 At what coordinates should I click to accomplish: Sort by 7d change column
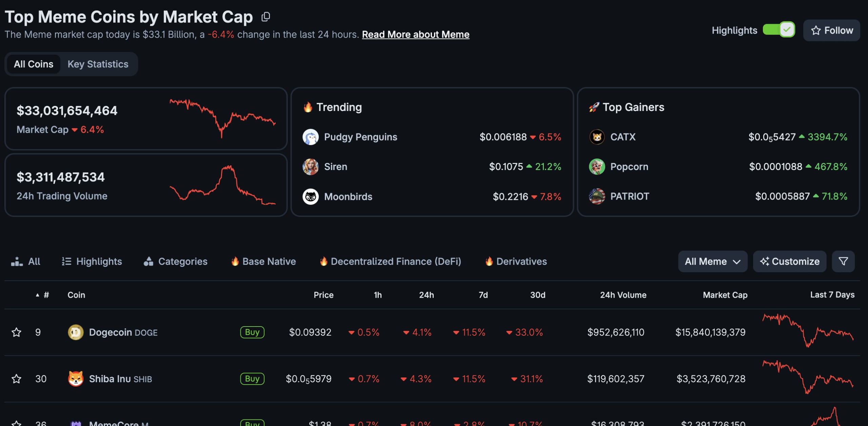[483, 295]
